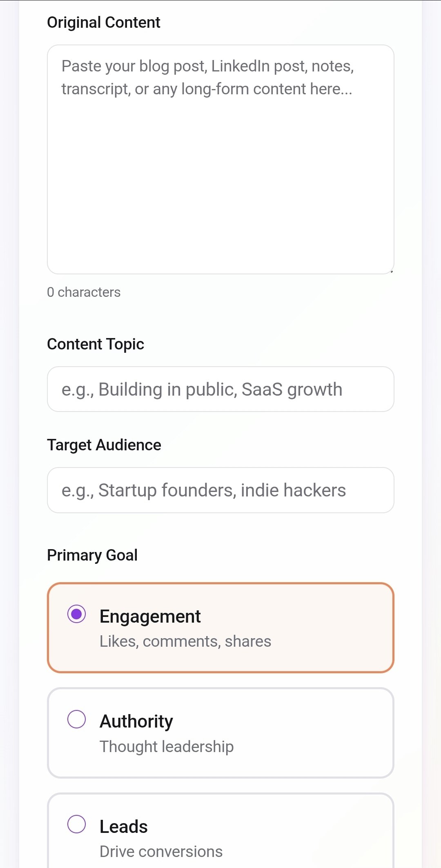Click the Target Audience label
This screenshot has width=441, height=868.
(x=104, y=445)
